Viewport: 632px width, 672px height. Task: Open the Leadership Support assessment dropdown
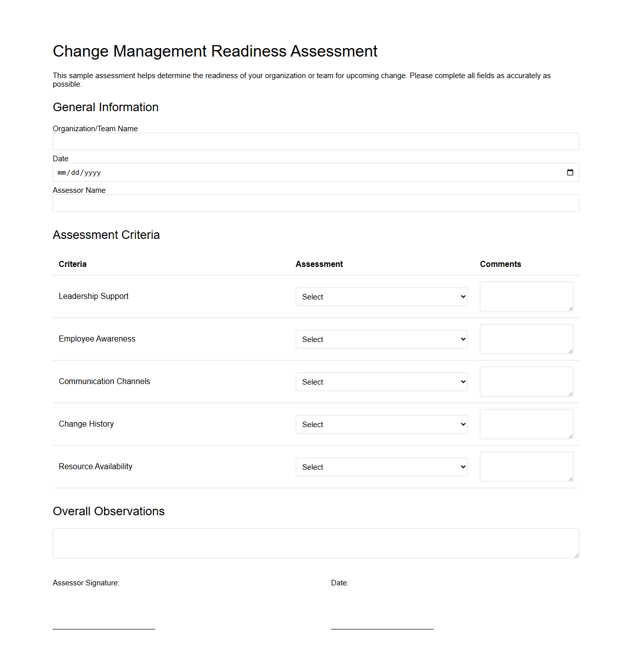tap(381, 296)
